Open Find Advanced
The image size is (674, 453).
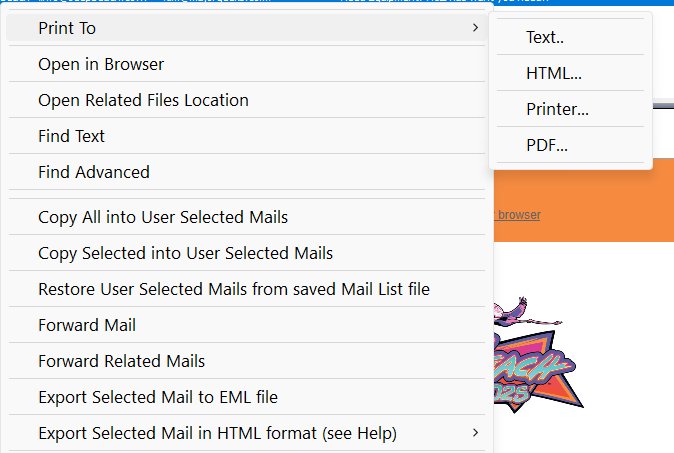(x=94, y=172)
